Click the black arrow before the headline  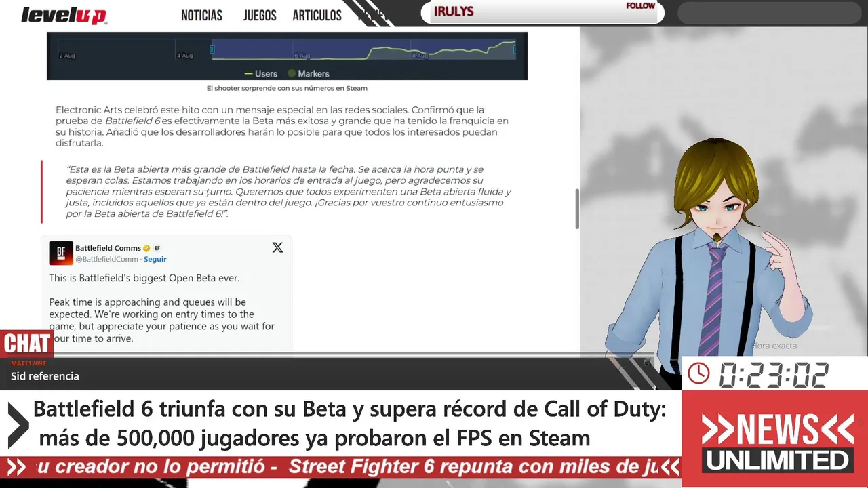coord(18,425)
